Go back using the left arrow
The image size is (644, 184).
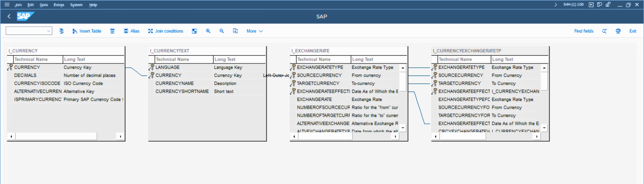(x=9, y=17)
